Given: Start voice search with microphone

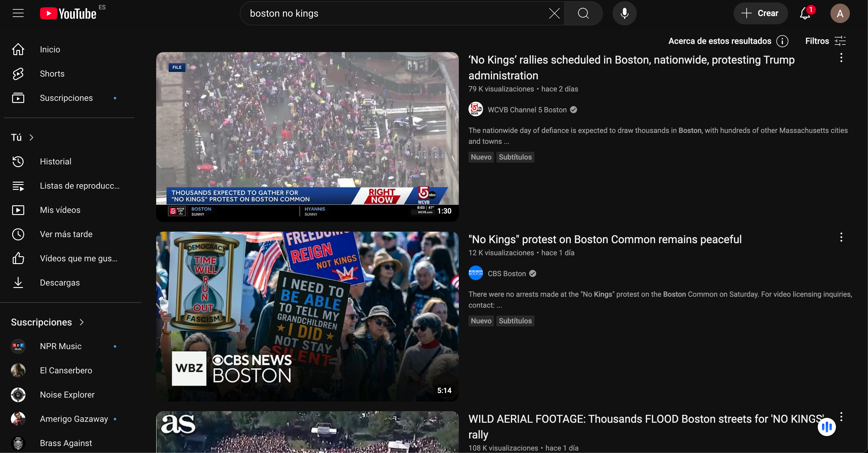Looking at the screenshot, I should 624,14.
